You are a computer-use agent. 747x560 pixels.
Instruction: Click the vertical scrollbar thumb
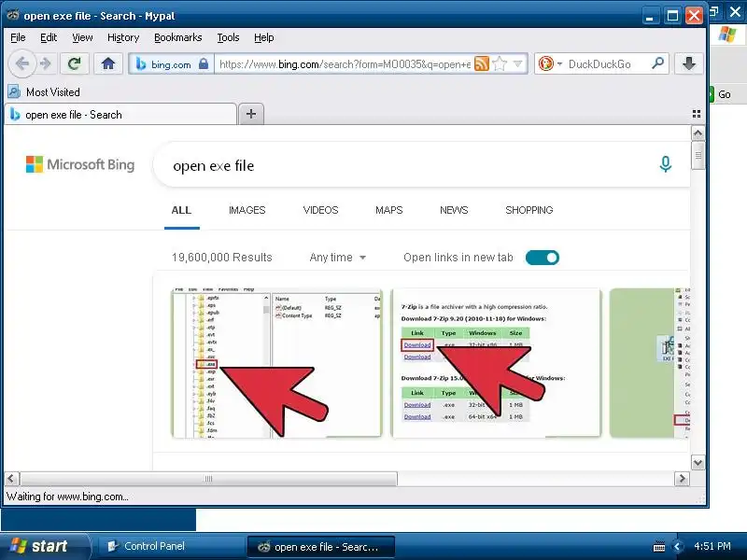(698, 155)
